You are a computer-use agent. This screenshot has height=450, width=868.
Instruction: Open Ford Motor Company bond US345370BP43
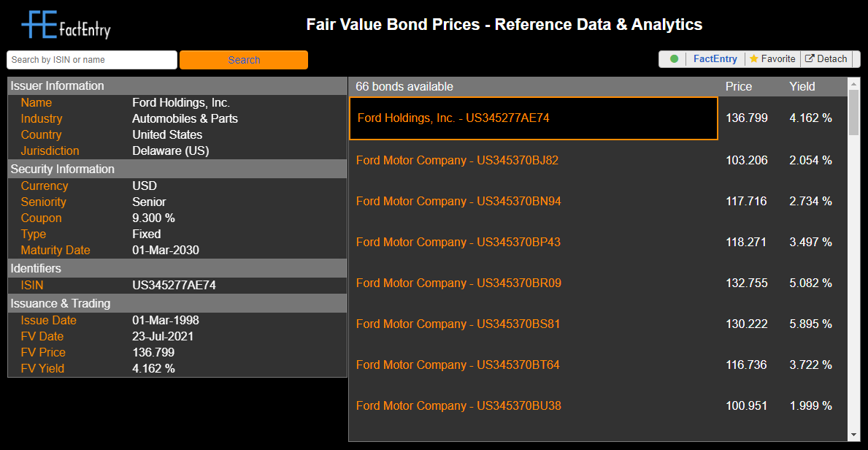click(x=458, y=243)
